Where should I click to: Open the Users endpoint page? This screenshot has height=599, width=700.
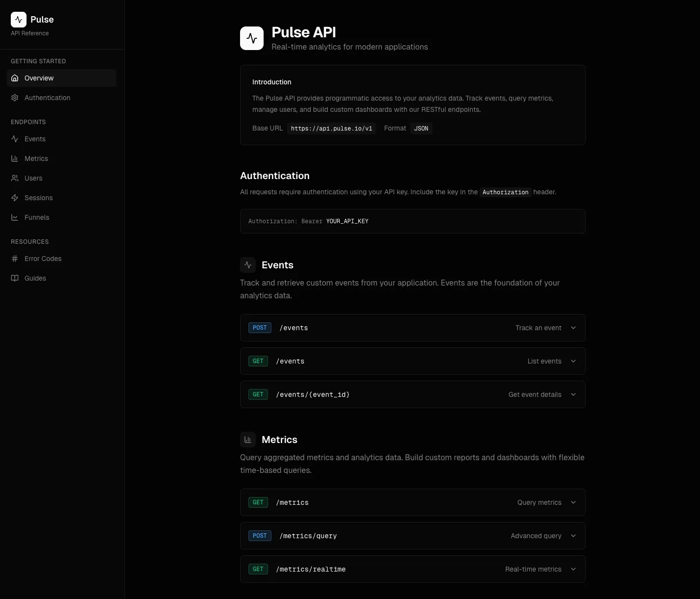[61, 178]
